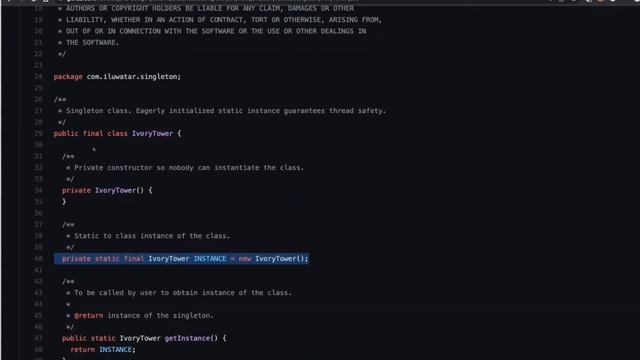Click the 'getInstance()' method name
The image size is (640, 360).
click(x=191, y=338)
